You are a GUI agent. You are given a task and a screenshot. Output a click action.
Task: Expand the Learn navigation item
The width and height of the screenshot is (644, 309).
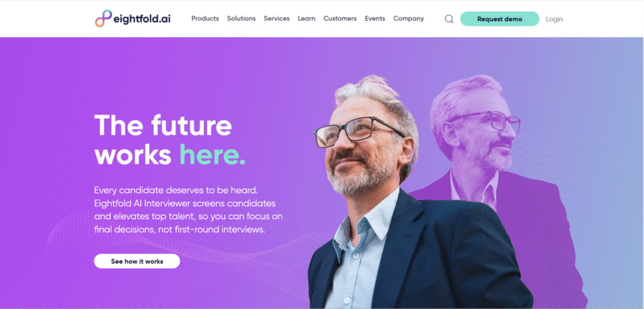[x=306, y=18]
